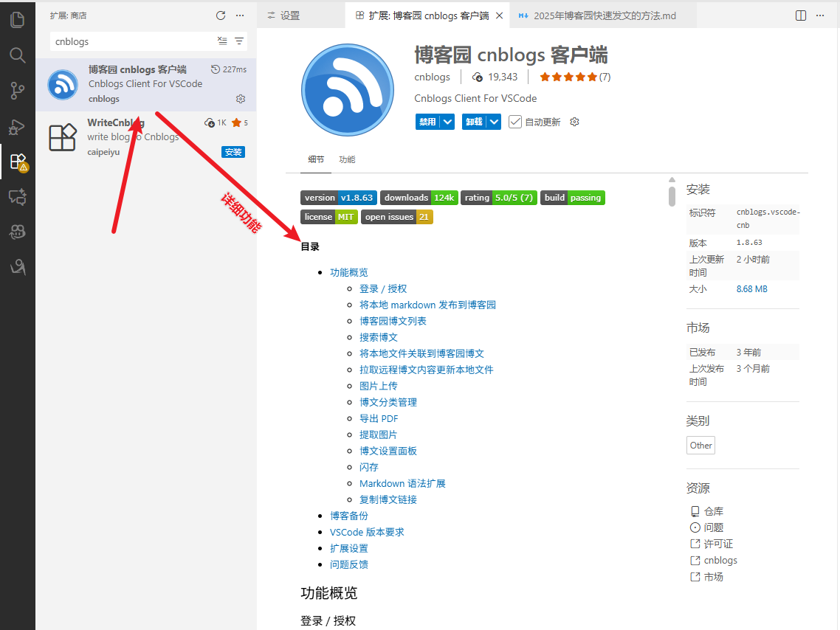Refresh the extensions marketplace list
Screen dimensions: 840x630
pos(221,15)
